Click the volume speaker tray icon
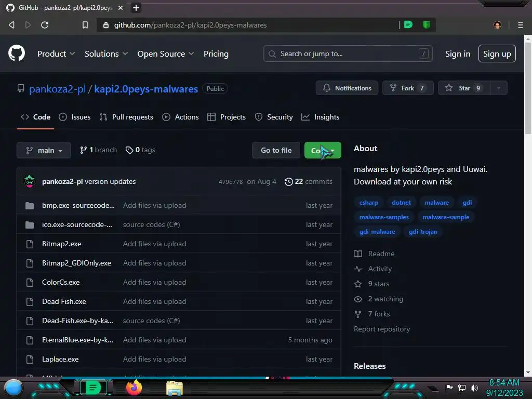Screen dimensions: 532x399 474,388
